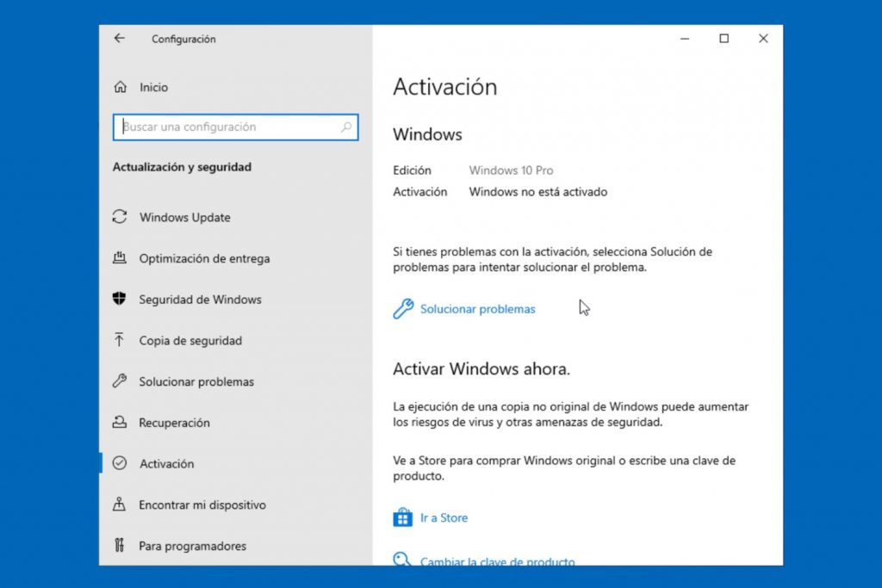This screenshot has height=588, width=882.
Task: Click the Store bag icon
Action: point(402,517)
